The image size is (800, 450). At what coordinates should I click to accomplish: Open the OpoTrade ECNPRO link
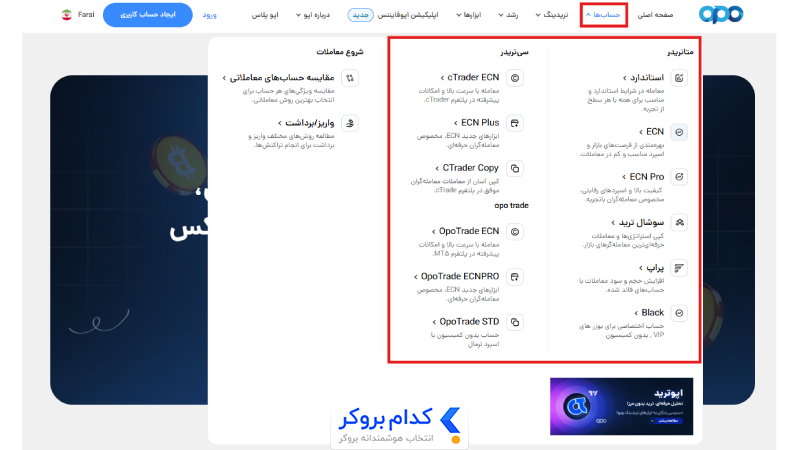coord(457,276)
